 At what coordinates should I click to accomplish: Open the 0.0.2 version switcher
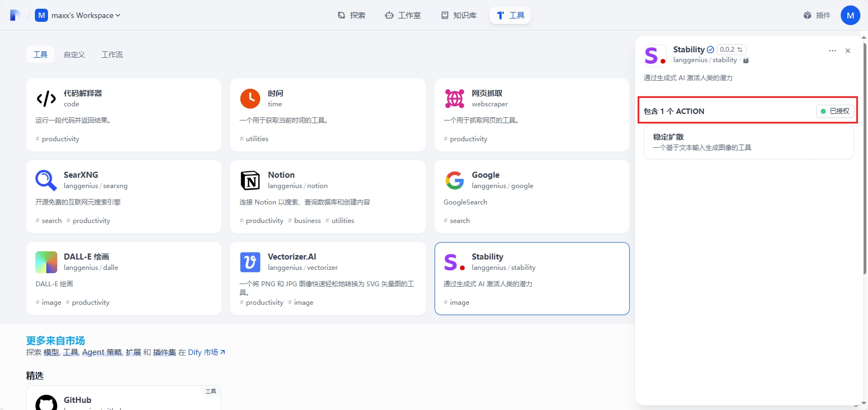click(731, 50)
